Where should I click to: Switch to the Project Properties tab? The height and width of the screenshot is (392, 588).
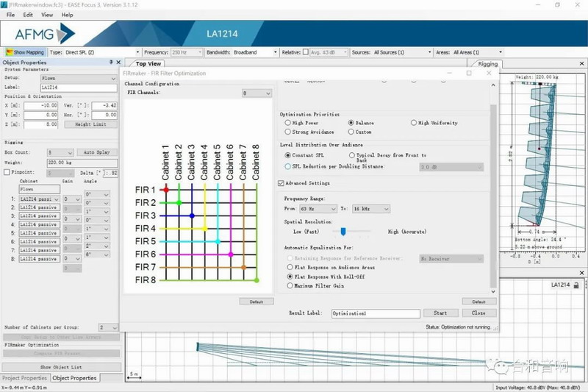click(24, 378)
